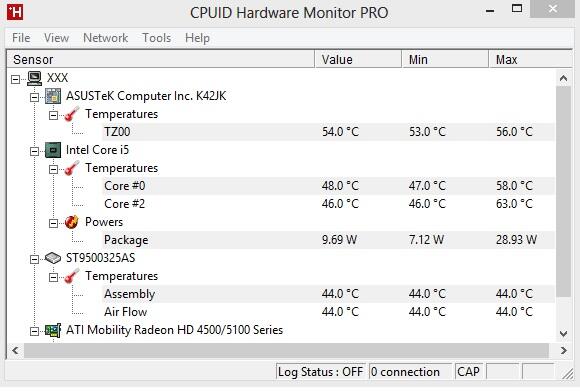Screen dimensions: 580x391
Task: Collapse the XXX root node
Action: pyautogui.click(x=15, y=79)
